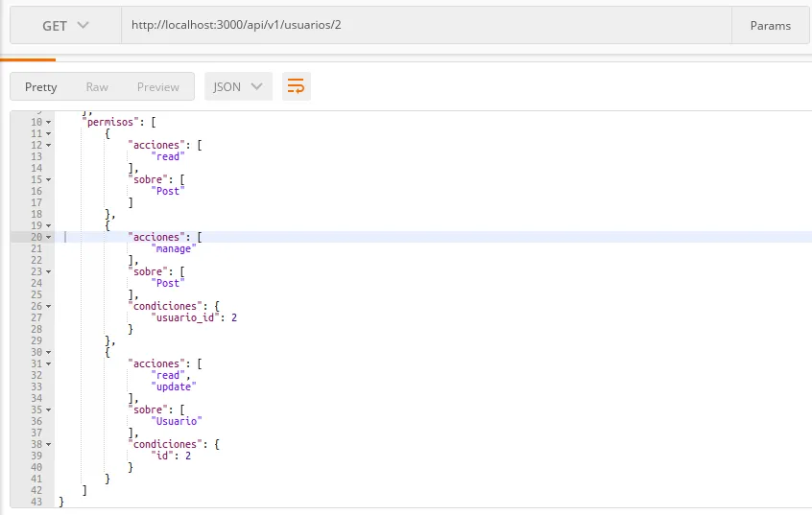Switch to the Pretty view tab

point(41,87)
